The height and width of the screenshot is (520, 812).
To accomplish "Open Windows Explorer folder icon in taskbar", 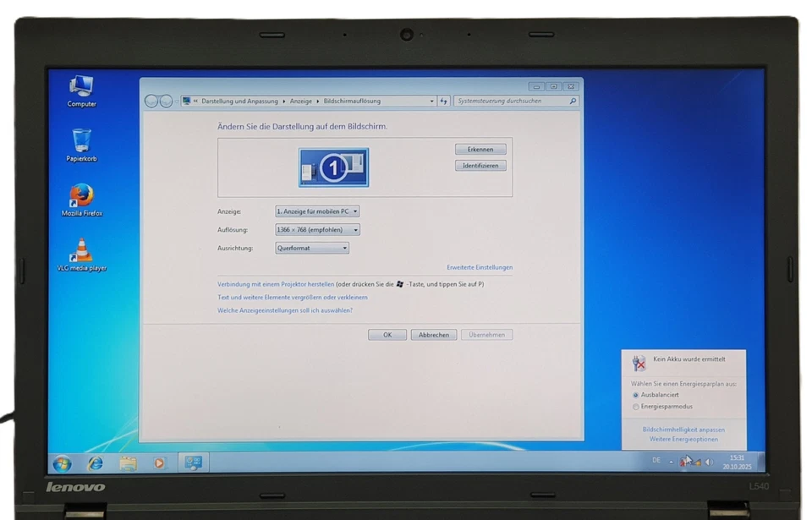I will coord(128,463).
